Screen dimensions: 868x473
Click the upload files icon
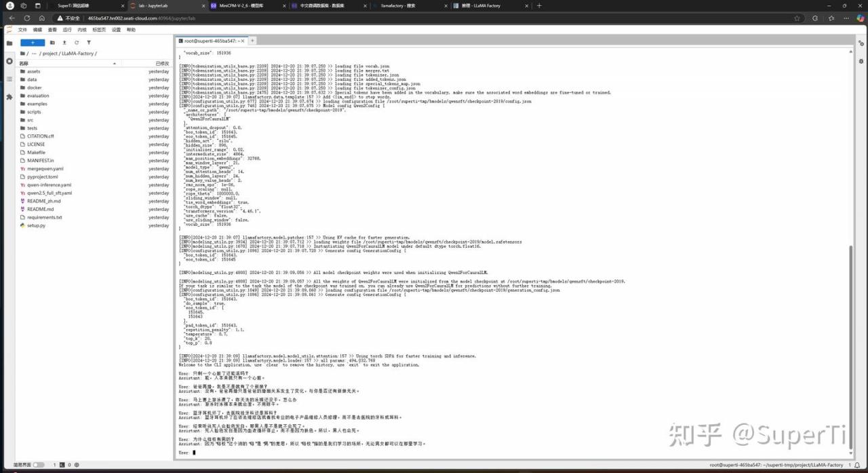(64, 42)
